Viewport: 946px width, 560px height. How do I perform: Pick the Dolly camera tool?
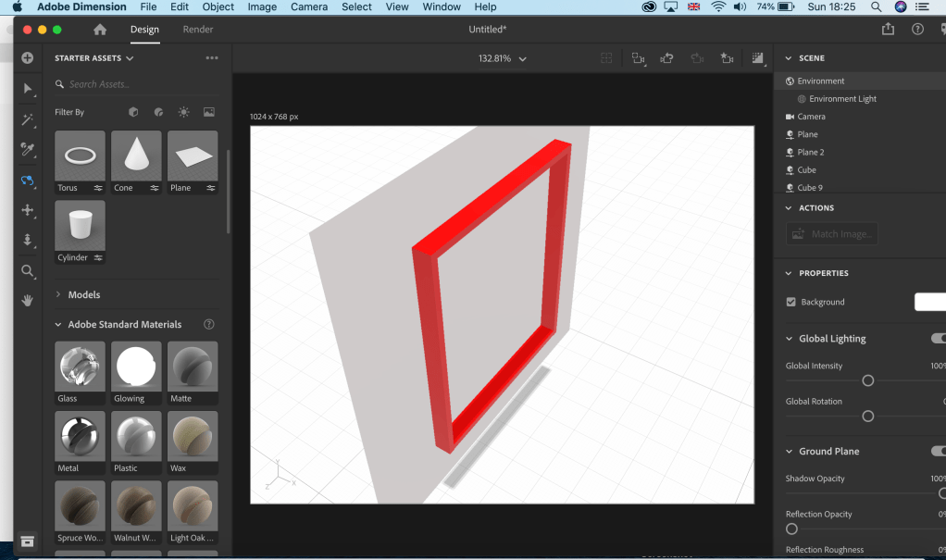[x=28, y=241]
